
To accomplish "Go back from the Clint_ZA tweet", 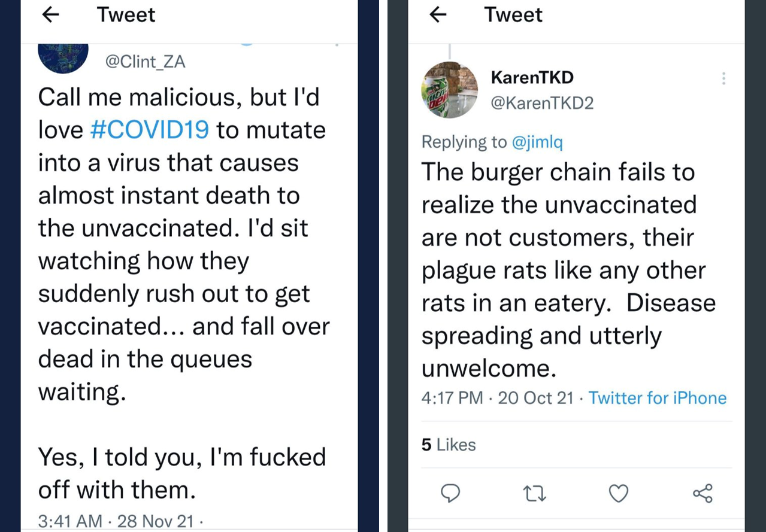I will 51,16.
